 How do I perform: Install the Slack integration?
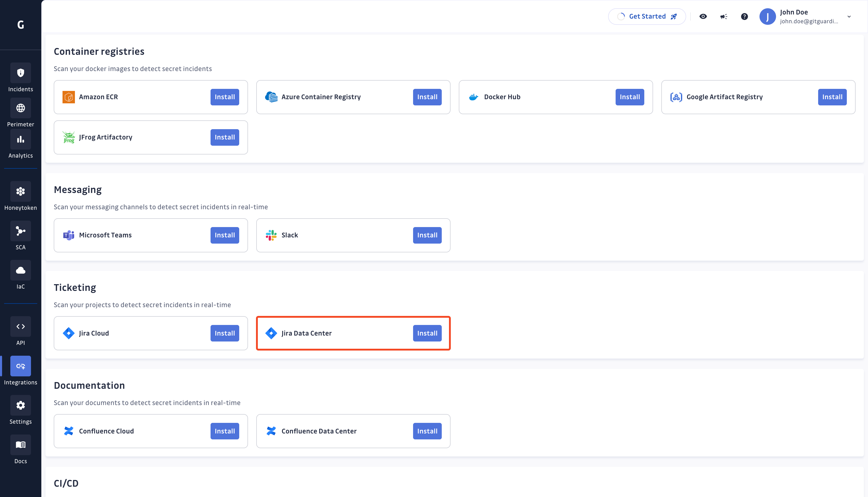[427, 235]
